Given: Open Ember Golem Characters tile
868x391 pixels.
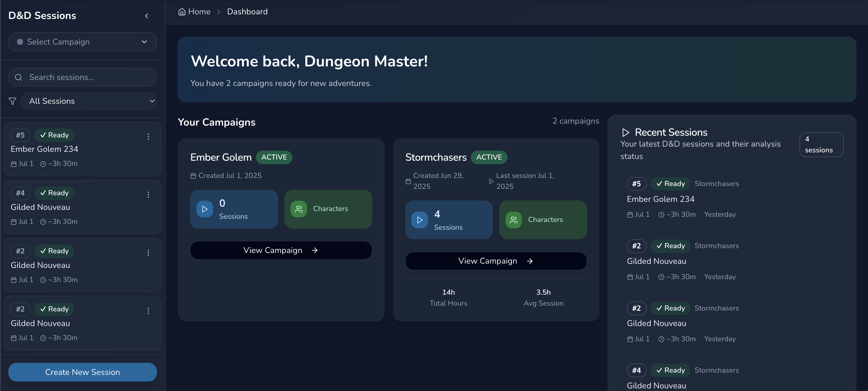Looking at the screenshot, I should click(328, 209).
